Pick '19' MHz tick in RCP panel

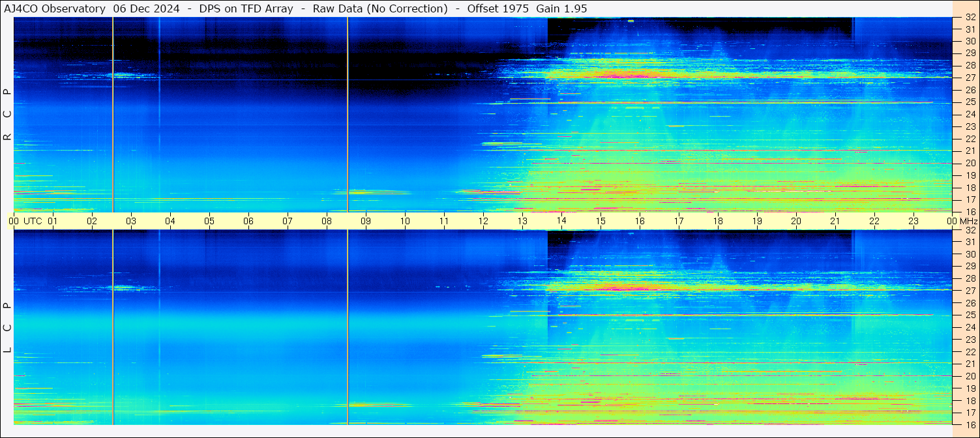click(970, 175)
